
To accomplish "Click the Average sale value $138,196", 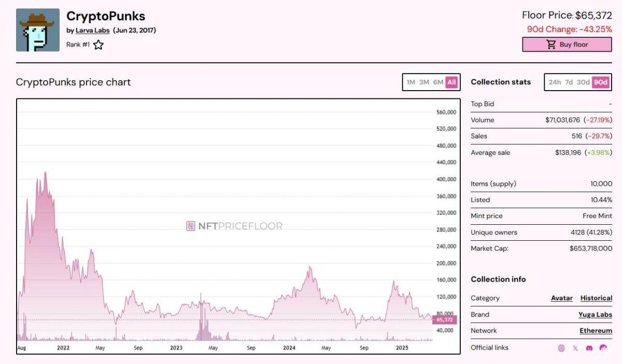I will pyautogui.click(x=568, y=153).
